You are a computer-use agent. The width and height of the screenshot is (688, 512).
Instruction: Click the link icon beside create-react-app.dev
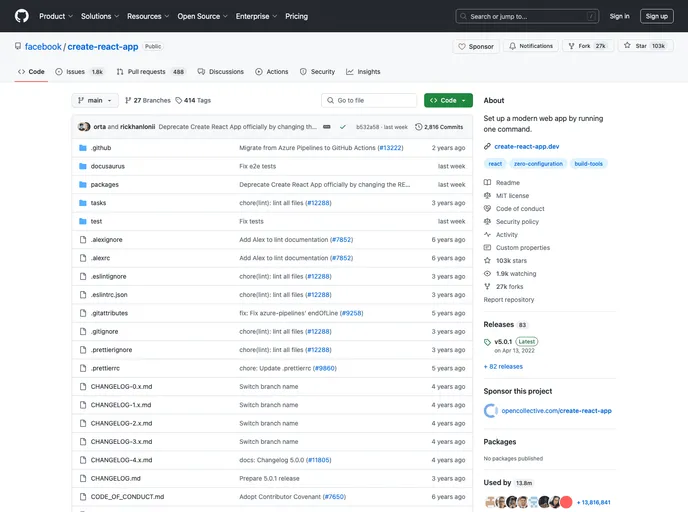click(x=487, y=147)
